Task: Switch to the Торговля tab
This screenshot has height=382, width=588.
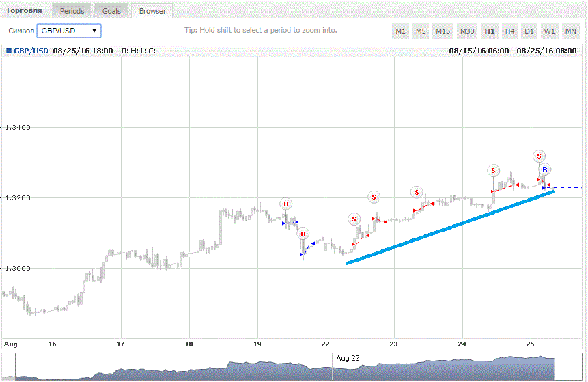Action: point(24,10)
